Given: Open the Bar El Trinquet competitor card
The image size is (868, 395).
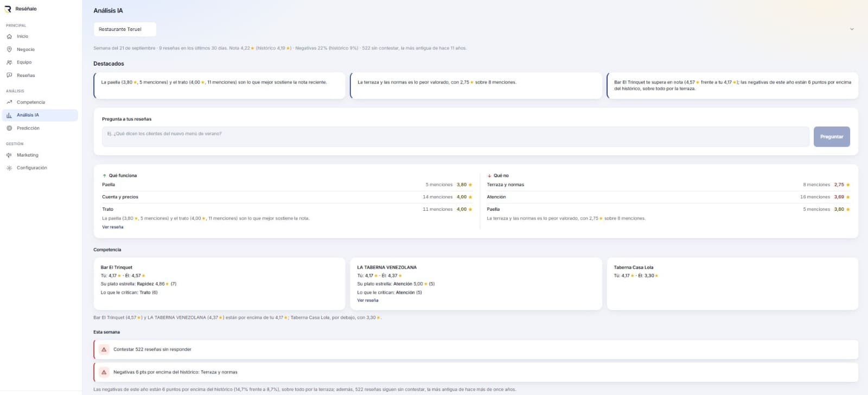Looking at the screenshot, I should point(219,283).
